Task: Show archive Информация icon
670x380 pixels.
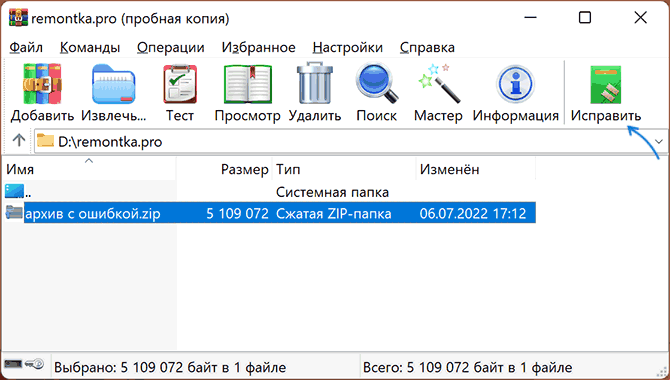Action: [x=516, y=84]
